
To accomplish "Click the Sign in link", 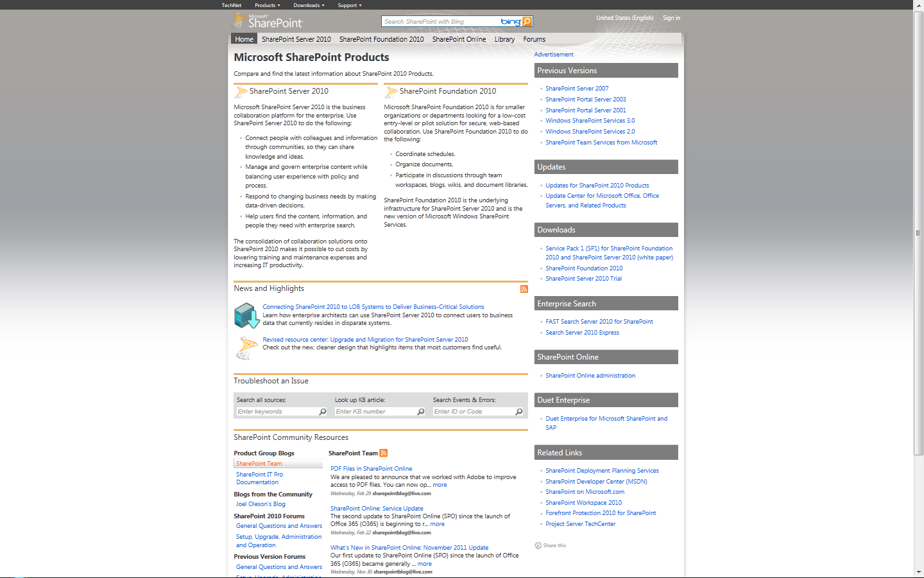I will pos(671,18).
